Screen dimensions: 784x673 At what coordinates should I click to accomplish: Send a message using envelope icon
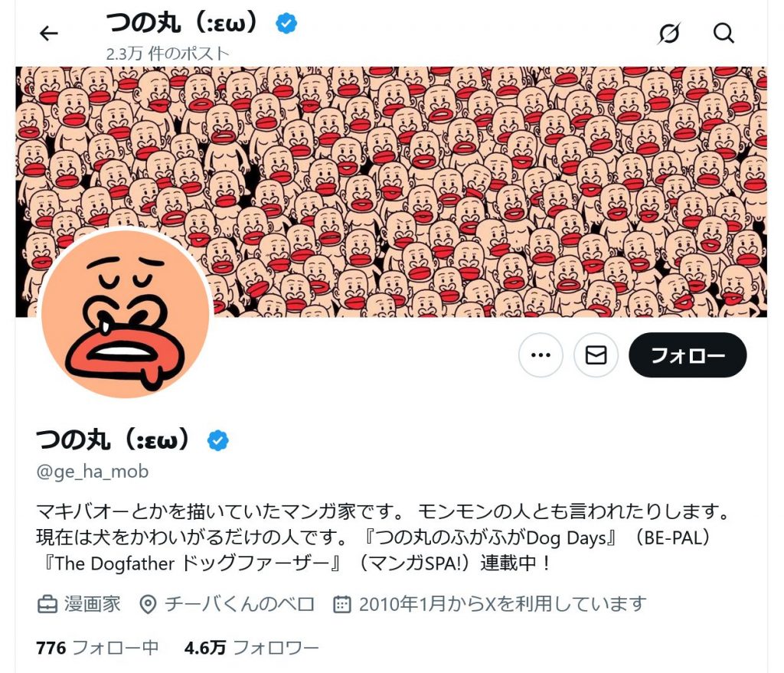point(596,355)
